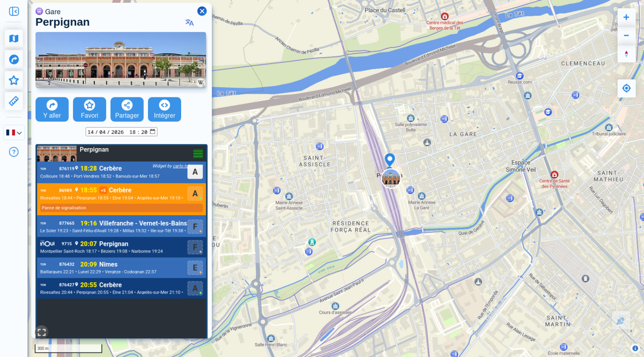Zoom in on the map
This screenshot has width=644, height=357.
626,18
